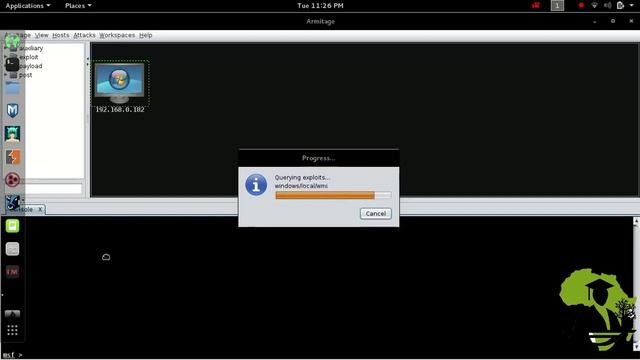
Task: Close the Console tab with its X
Action: point(40,209)
